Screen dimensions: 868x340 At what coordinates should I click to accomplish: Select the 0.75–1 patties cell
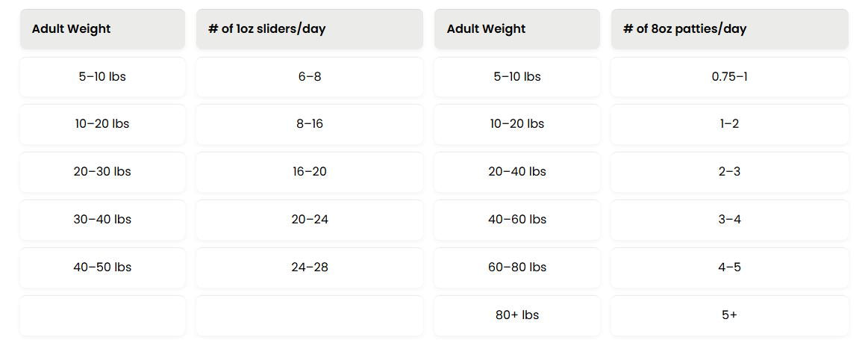[729, 77]
